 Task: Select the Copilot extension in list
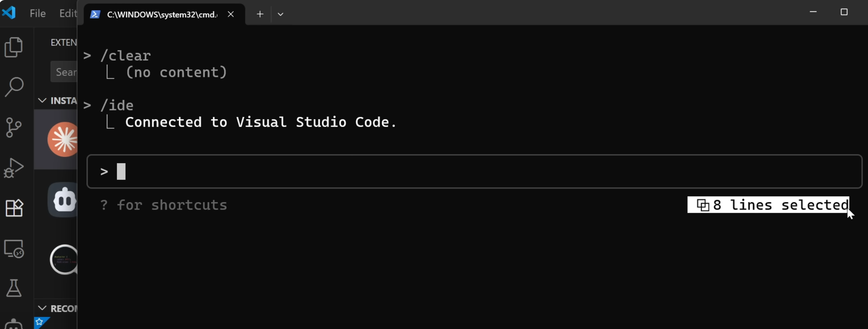[x=64, y=200]
